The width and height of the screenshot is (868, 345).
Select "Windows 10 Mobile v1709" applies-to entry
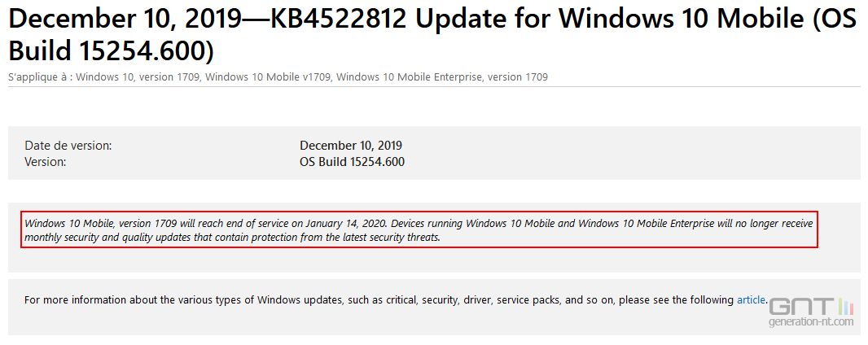click(268, 77)
